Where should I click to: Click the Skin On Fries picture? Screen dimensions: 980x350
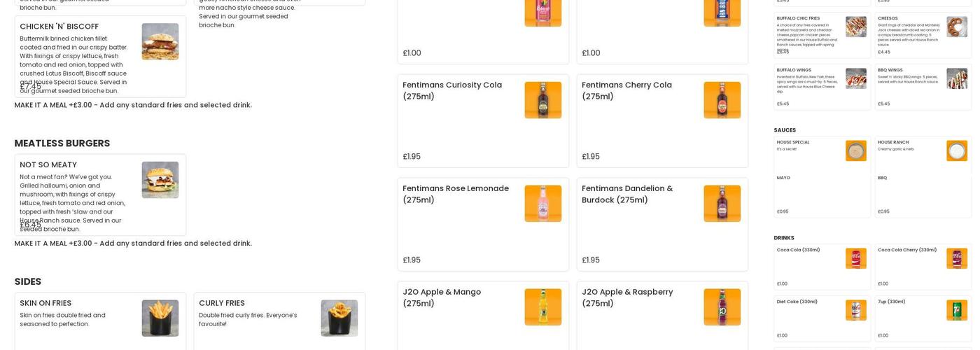click(160, 318)
